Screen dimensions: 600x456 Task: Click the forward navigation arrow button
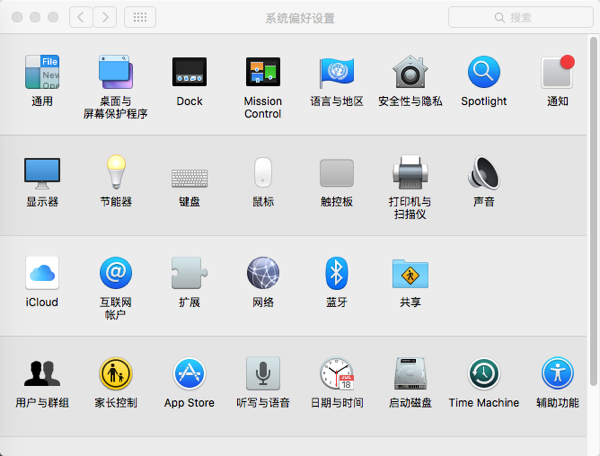[105, 17]
